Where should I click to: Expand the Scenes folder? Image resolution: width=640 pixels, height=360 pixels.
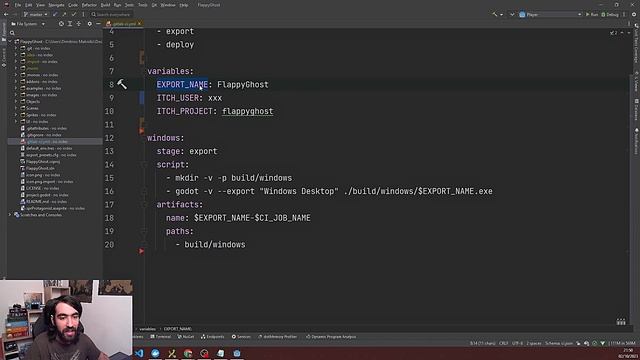coord(16,108)
